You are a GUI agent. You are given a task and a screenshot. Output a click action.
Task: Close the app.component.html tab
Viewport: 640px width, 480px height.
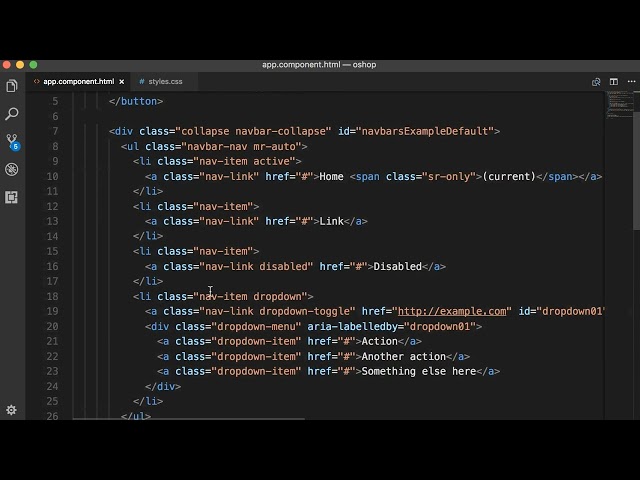122,82
